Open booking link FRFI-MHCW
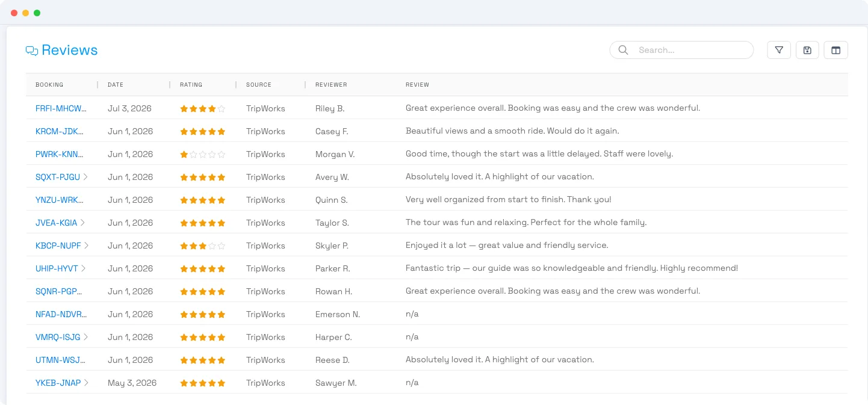The width and height of the screenshot is (868, 405). [x=61, y=108]
